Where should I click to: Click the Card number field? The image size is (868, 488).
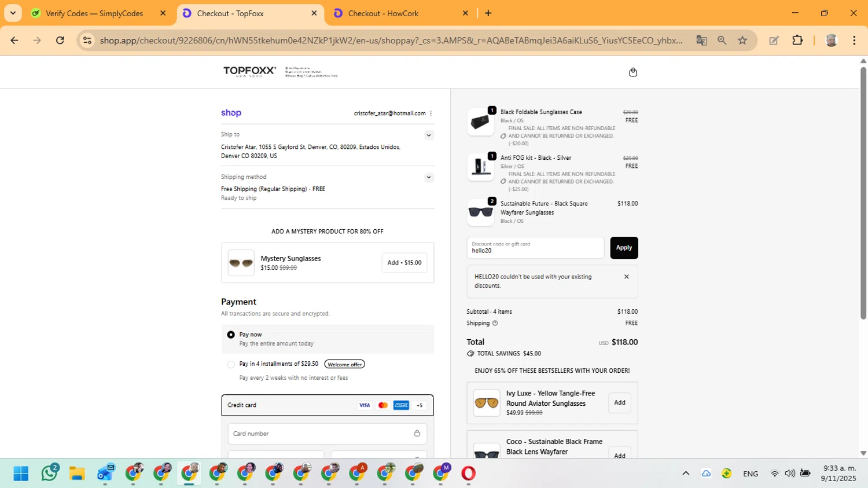pos(328,434)
